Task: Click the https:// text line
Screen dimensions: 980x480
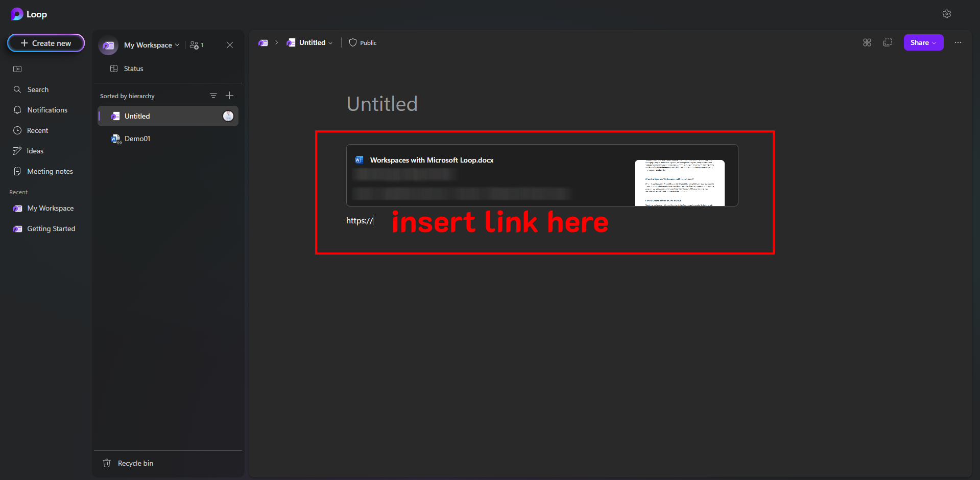Action: click(360, 220)
